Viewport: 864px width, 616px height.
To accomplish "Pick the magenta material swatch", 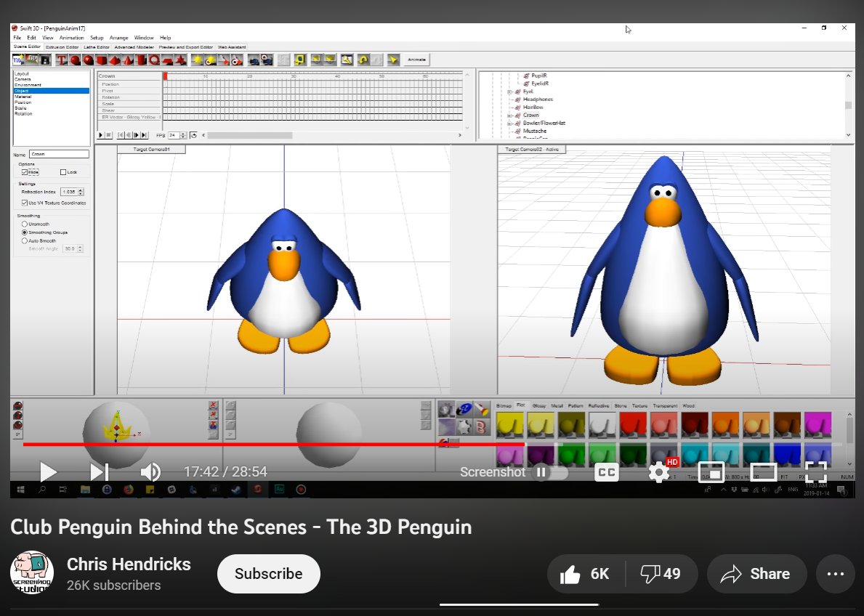I will click(817, 424).
